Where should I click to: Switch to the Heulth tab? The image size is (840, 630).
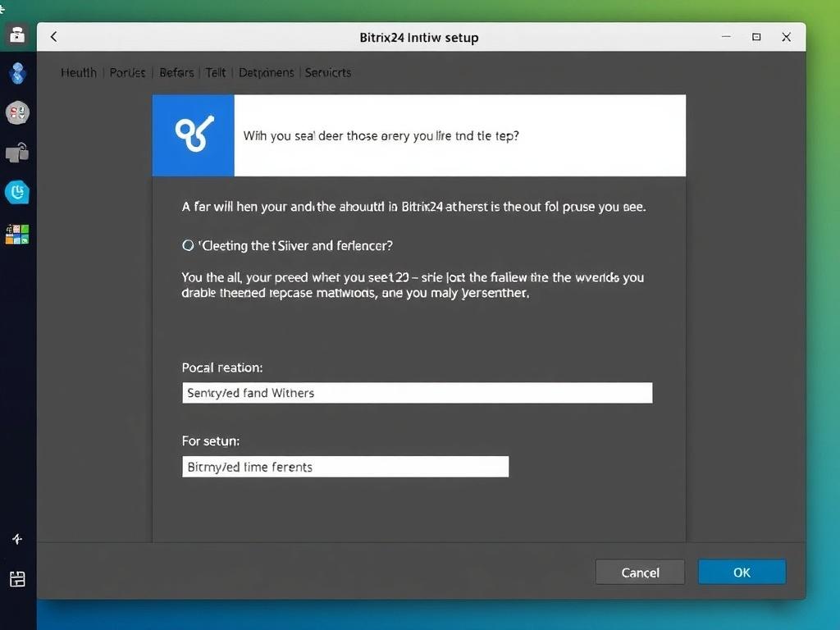pyautogui.click(x=79, y=72)
